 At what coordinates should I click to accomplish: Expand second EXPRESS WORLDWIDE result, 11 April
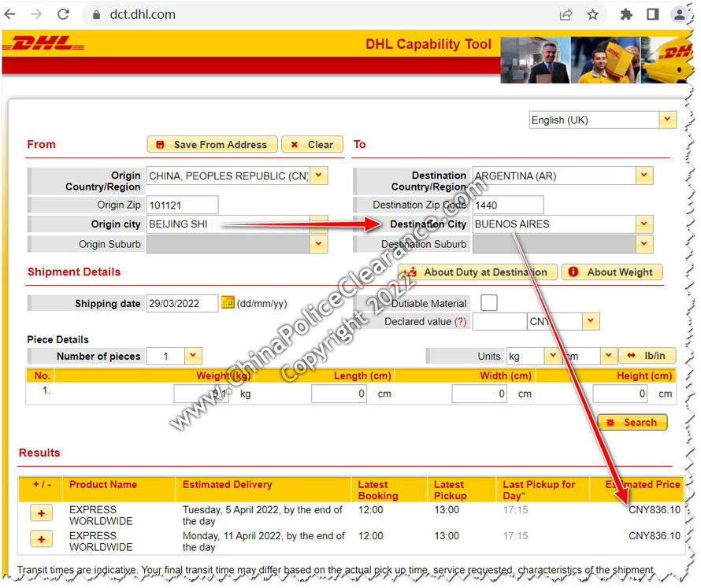[41, 539]
